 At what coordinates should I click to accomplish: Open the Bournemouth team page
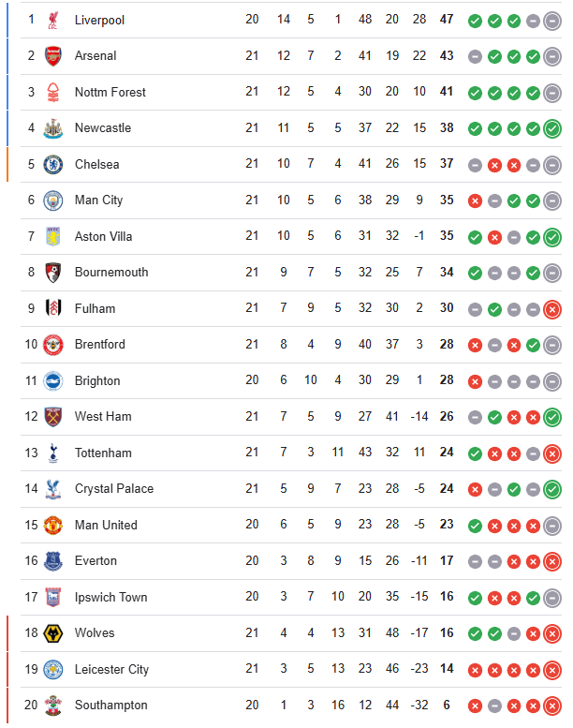111,272
